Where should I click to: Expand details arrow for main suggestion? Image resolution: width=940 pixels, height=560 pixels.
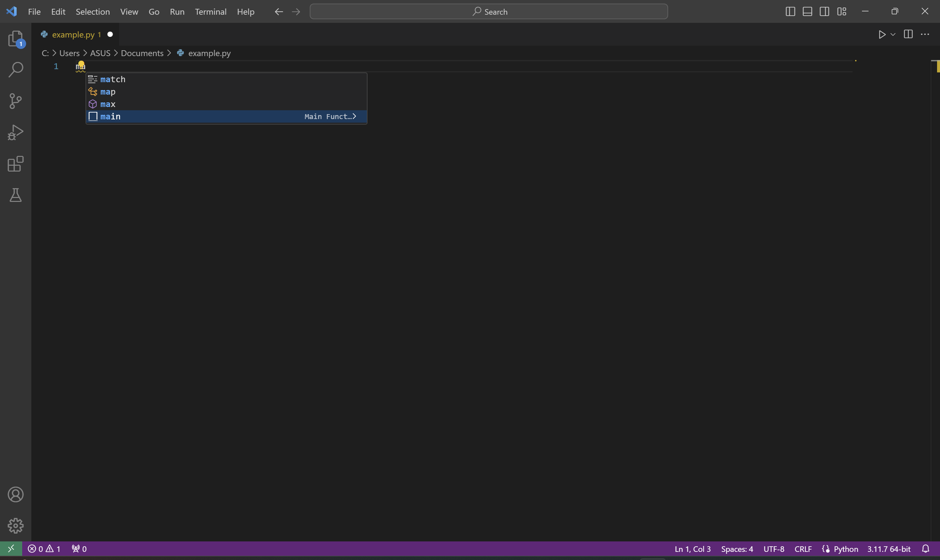click(354, 116)
